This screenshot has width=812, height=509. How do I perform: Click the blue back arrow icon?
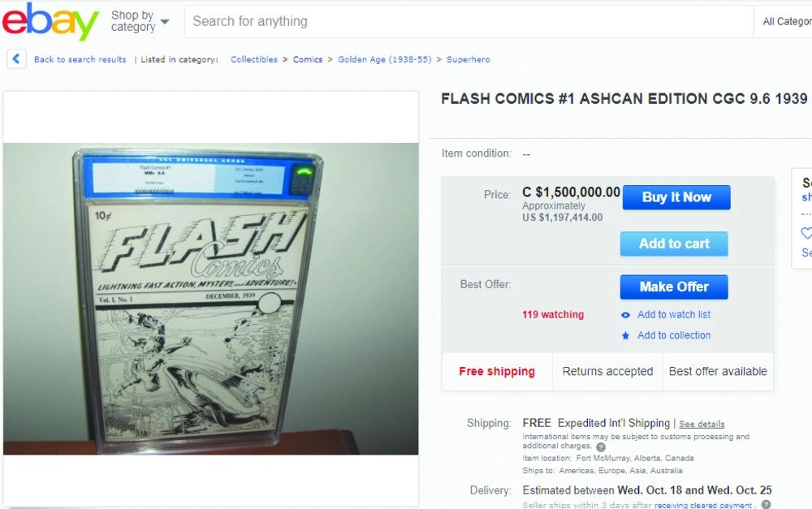click(x=17, y=59)
